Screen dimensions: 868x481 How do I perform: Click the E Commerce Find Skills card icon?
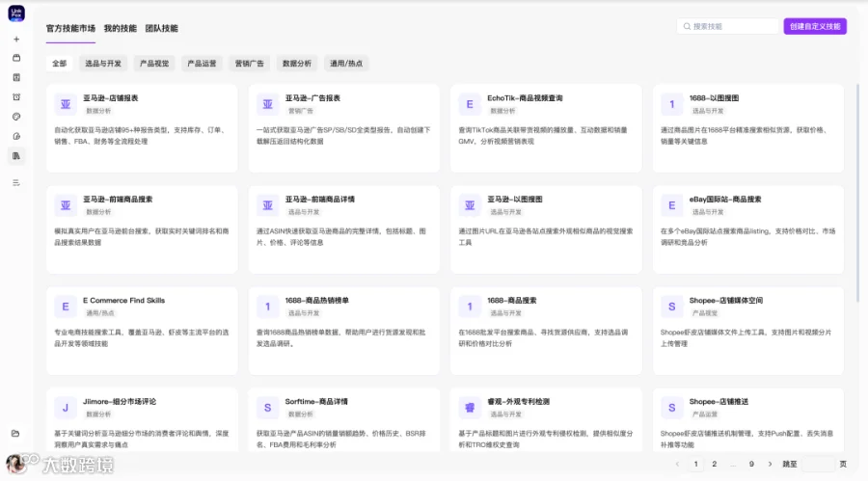pos(66,307)
